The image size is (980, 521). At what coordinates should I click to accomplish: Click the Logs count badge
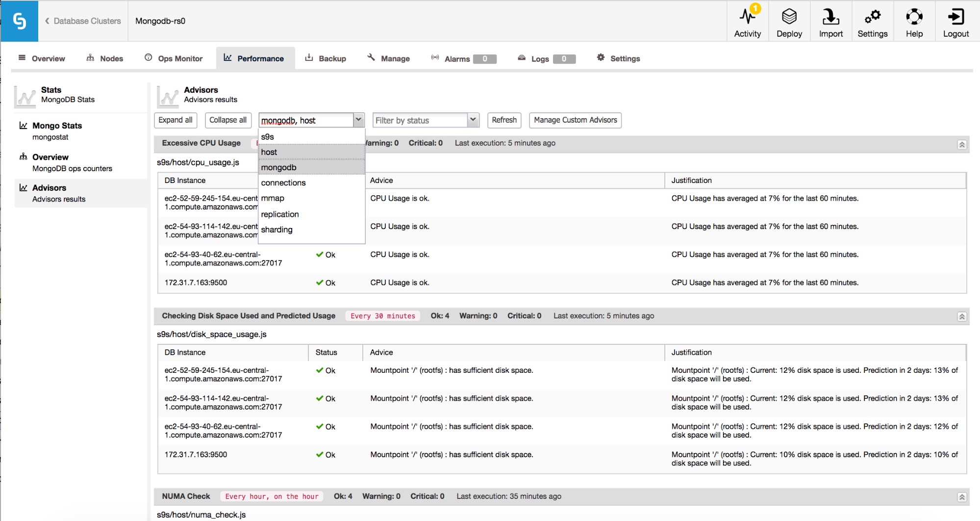click(564, 59)
